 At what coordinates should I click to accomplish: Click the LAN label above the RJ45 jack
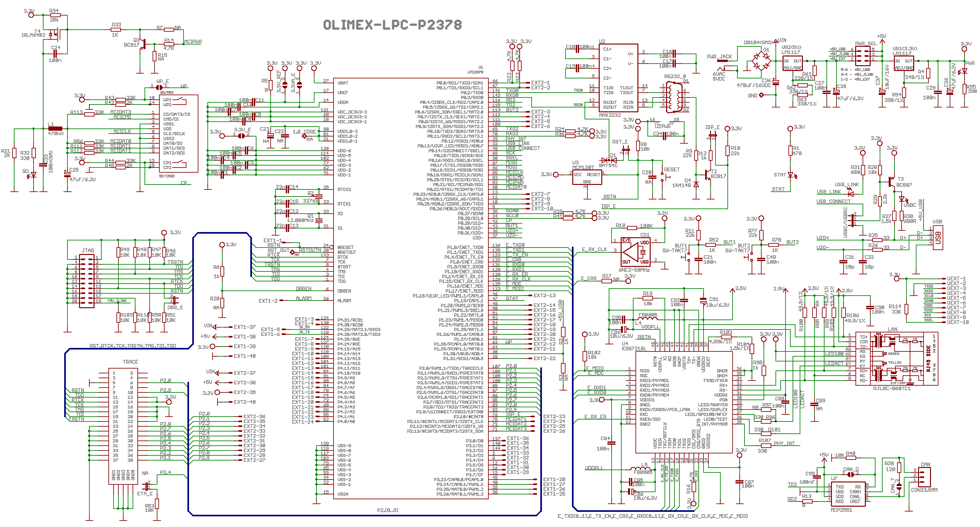coord(892,329)
